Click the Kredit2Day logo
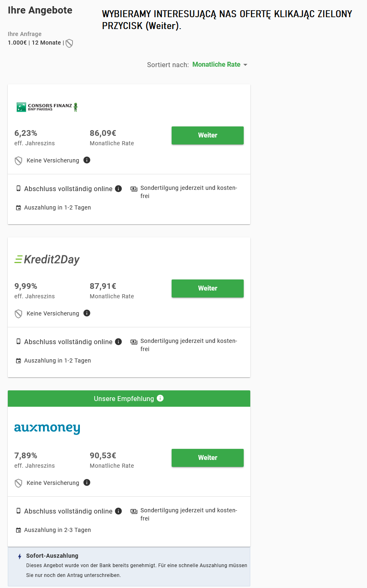The width and height of the screenshot is (367, 588). [x=47, y=259]
